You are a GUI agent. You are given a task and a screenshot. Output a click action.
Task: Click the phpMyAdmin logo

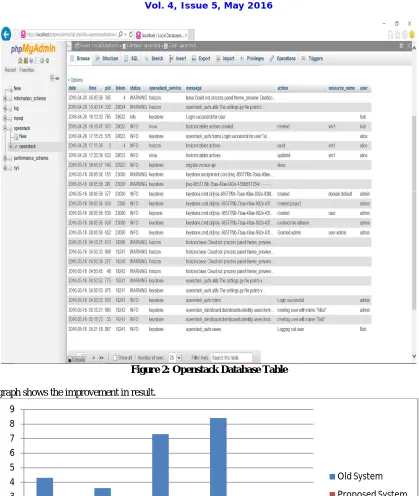(33, 49)
